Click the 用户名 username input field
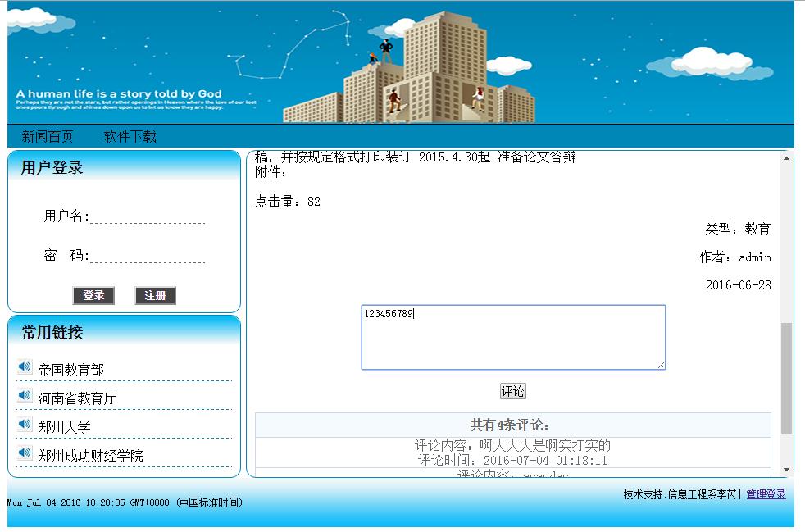This screenshot has width=805, height=532. coord(160,219)
